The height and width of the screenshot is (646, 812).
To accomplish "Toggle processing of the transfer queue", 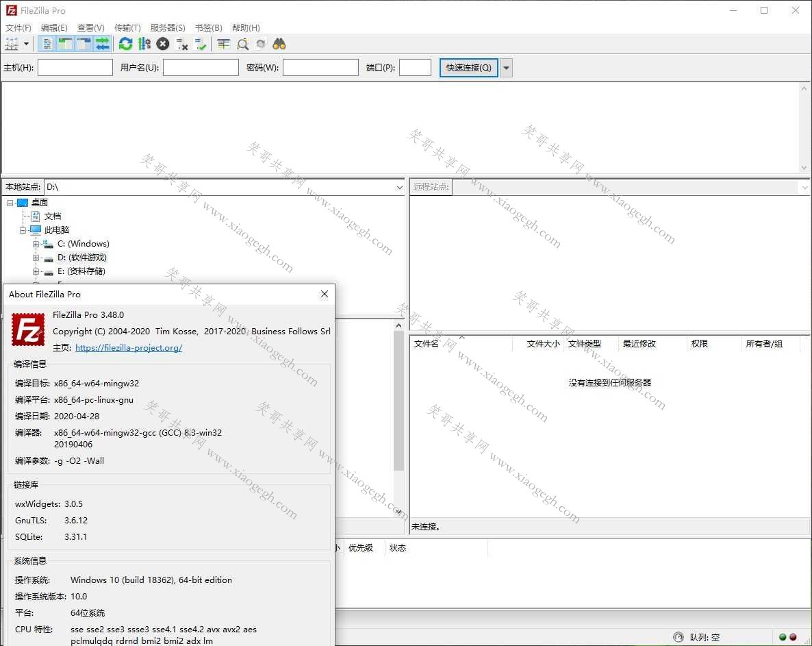I will click(x=144, y=44).
